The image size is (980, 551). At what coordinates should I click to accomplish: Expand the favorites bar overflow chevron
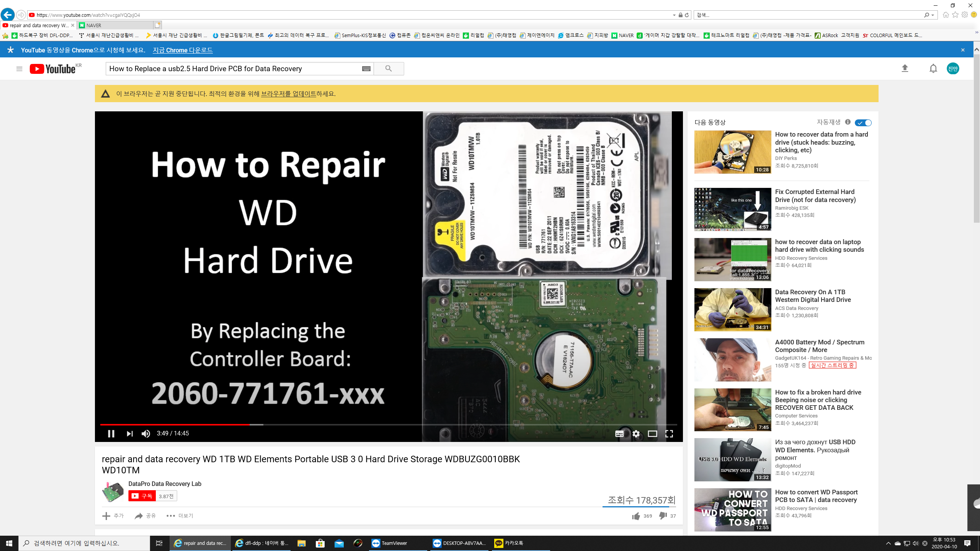click(x=977, y=33)
